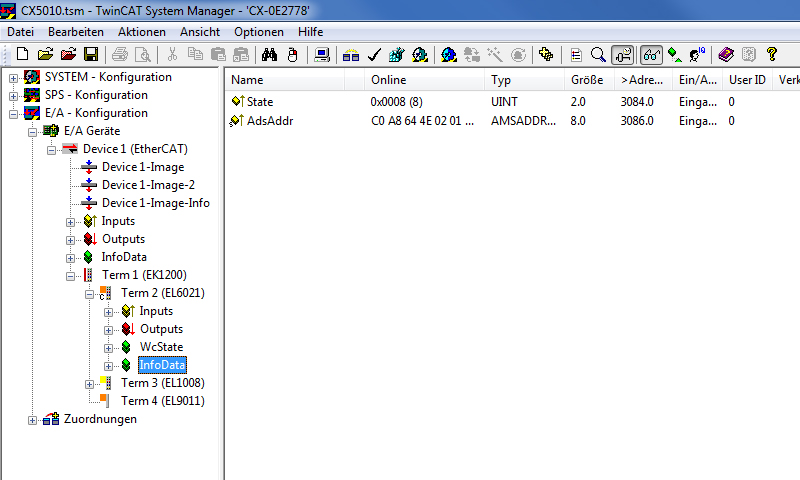Click the IQ face toolbar icon
Screen dimensions: 800x480
coord(697,54)
